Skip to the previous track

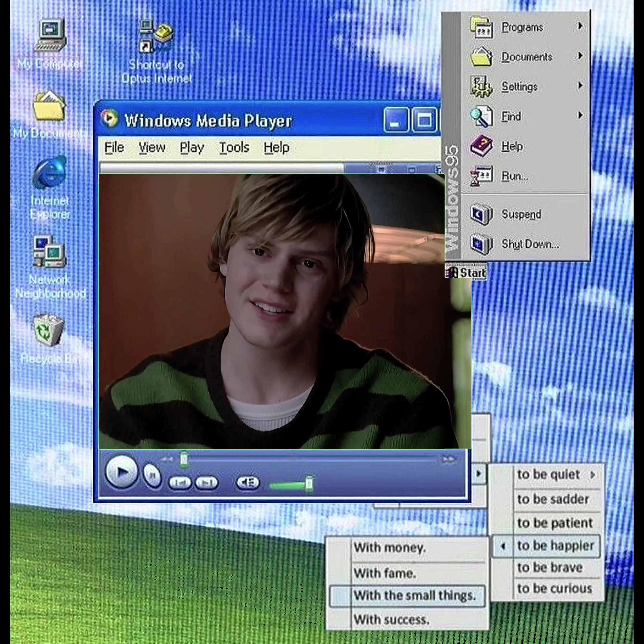click(180, 482)
